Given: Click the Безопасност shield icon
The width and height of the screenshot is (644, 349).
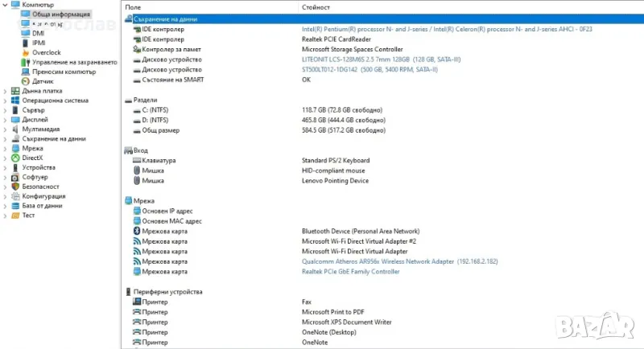Looking at the screenshot, I should pos(15,187).
